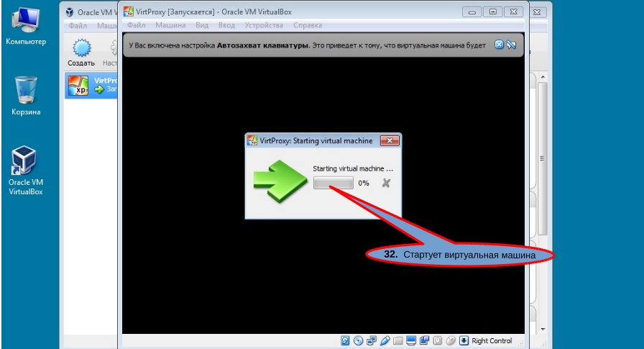Minimize the VirtProxy VM window
Viewport: 644px width, 349px height.
pyautogui.click(x=472, y=12)
